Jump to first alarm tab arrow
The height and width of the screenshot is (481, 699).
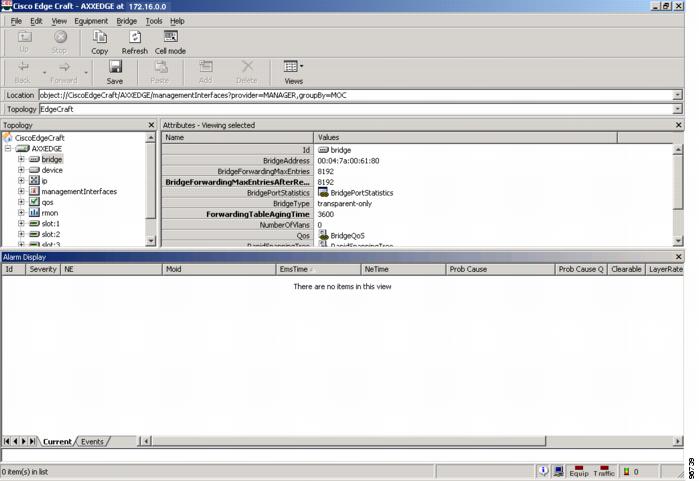(7, 441)
